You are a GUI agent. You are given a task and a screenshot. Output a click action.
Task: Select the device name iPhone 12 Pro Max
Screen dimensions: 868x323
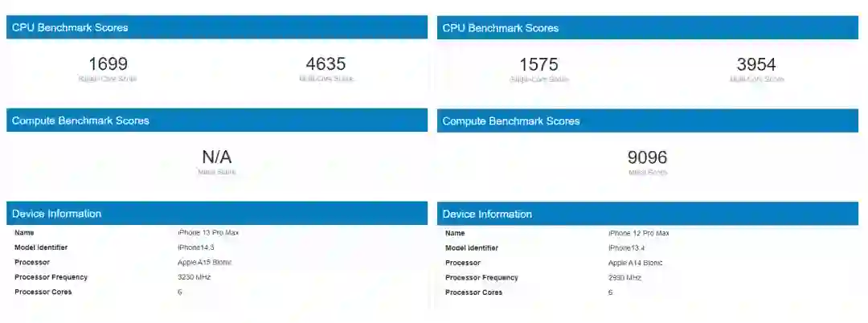pos(639,233)
